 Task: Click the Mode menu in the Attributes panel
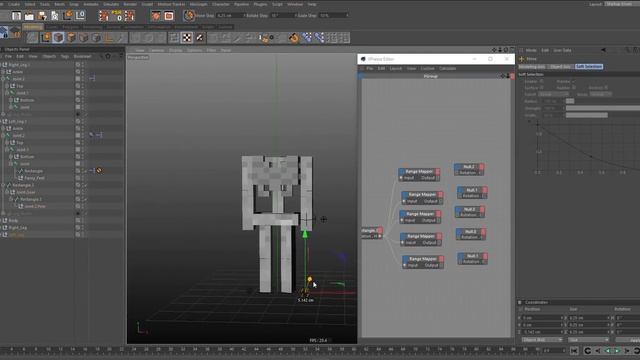[x=531, y=50]
